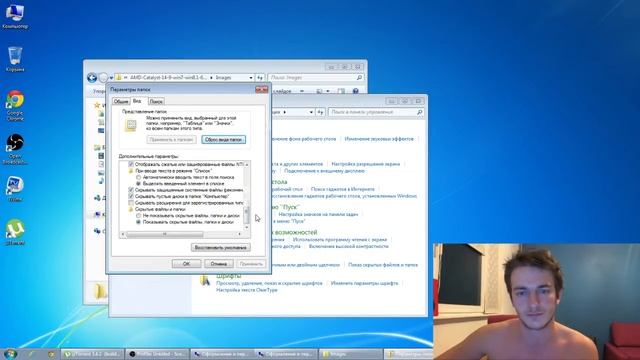Viewport: 640px width, 360px height.
Task: Open 'Показ скрытых файлов и папок' link
Action: 383,265
